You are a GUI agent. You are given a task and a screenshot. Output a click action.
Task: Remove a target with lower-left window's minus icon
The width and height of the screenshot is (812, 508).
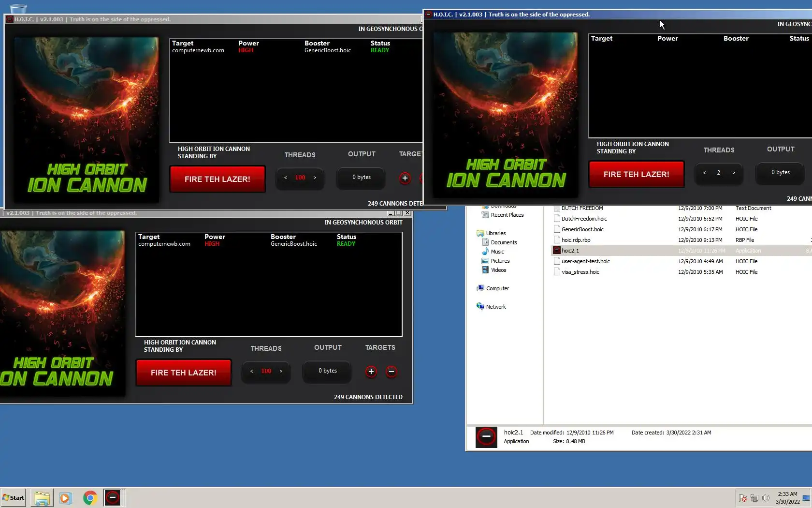pyautogui.click(x=391, y=372)
